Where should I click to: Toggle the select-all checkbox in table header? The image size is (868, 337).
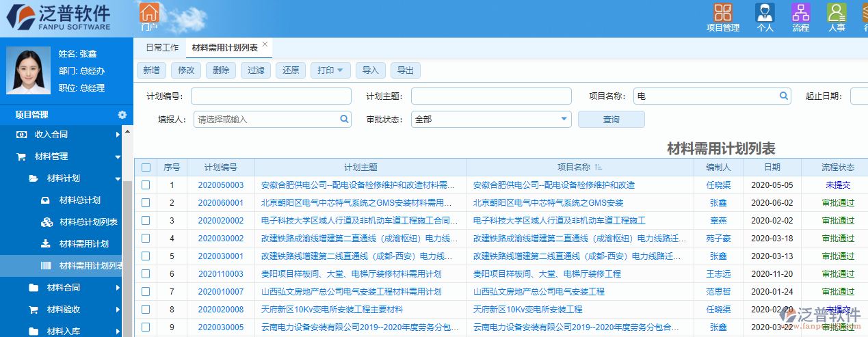point(146,167)
